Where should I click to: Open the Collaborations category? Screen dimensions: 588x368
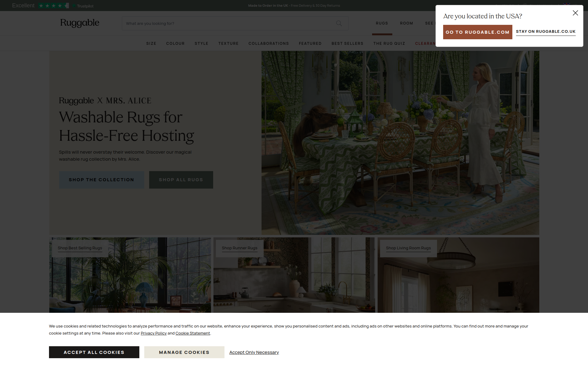269,44
